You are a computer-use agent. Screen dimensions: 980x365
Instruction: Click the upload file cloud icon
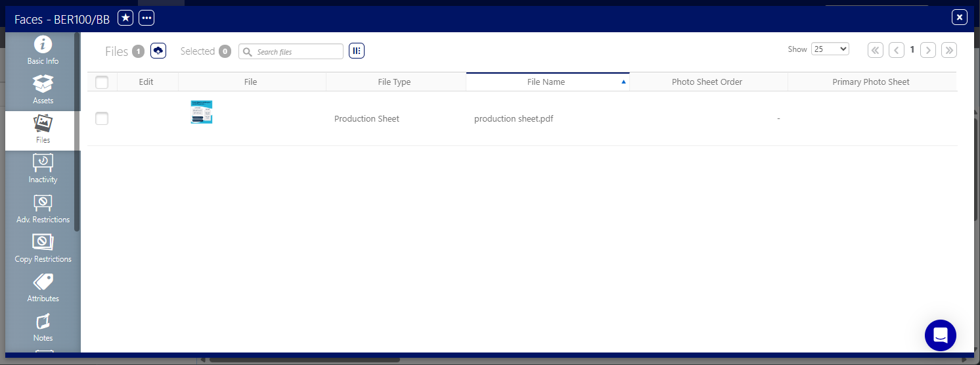[158, 51]
